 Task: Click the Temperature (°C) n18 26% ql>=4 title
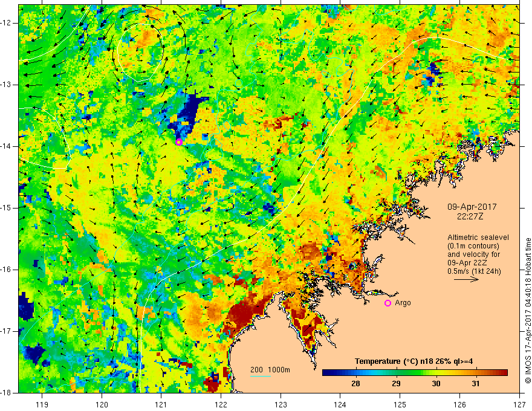(x=414, y=361)
